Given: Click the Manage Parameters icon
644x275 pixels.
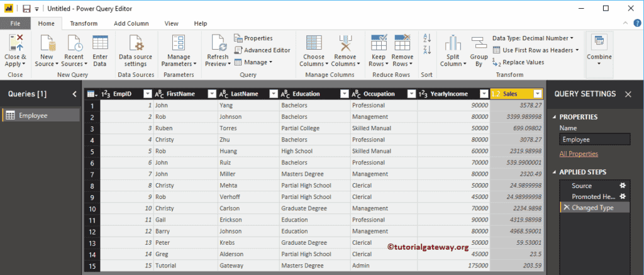Looking at the screenshot, I should click(179, 43).
